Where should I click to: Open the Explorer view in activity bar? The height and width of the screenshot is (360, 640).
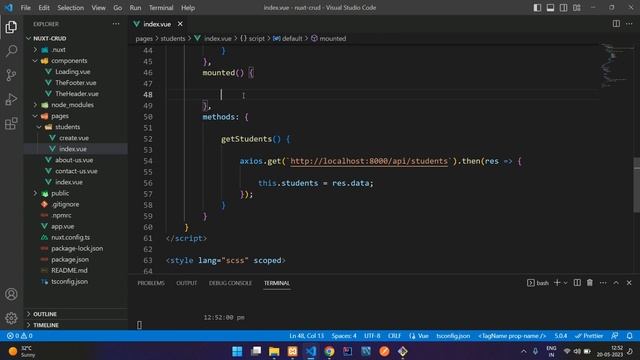11,27
